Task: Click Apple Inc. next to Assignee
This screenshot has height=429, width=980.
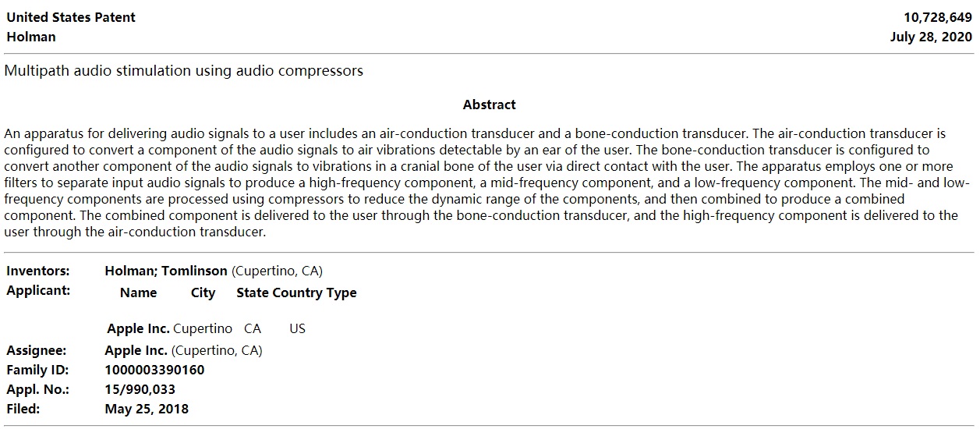Action: point(136,350)
